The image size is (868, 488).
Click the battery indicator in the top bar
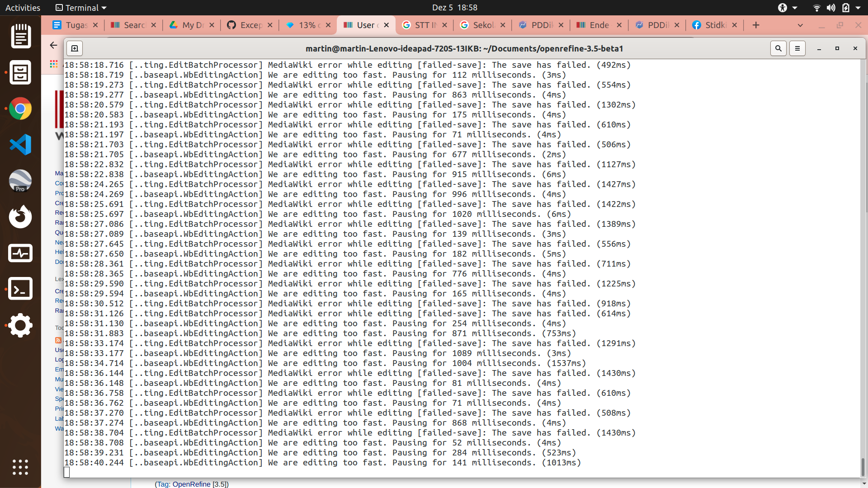tap(847, 8)
